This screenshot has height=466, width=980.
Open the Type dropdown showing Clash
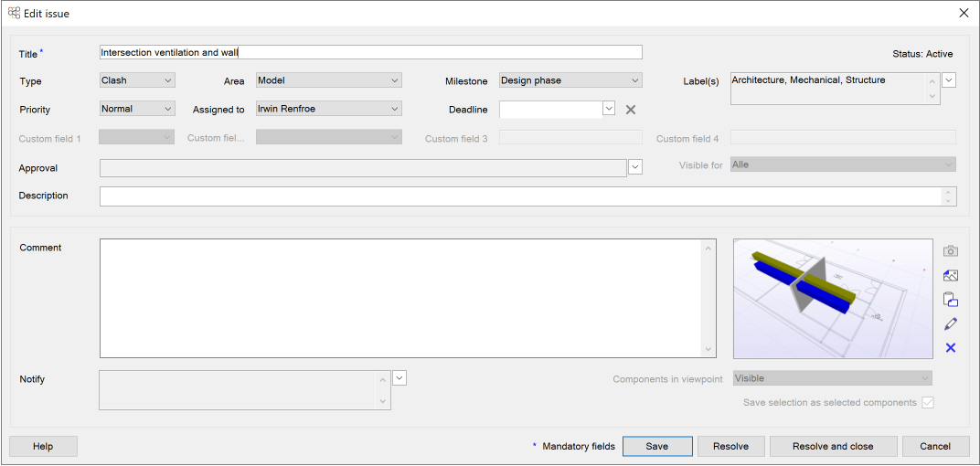pos(137,80)
